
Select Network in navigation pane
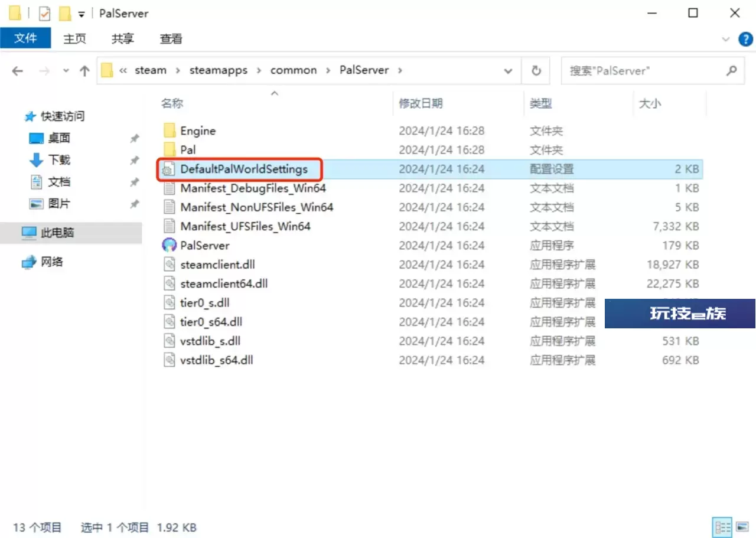click(x=52, y=262)
